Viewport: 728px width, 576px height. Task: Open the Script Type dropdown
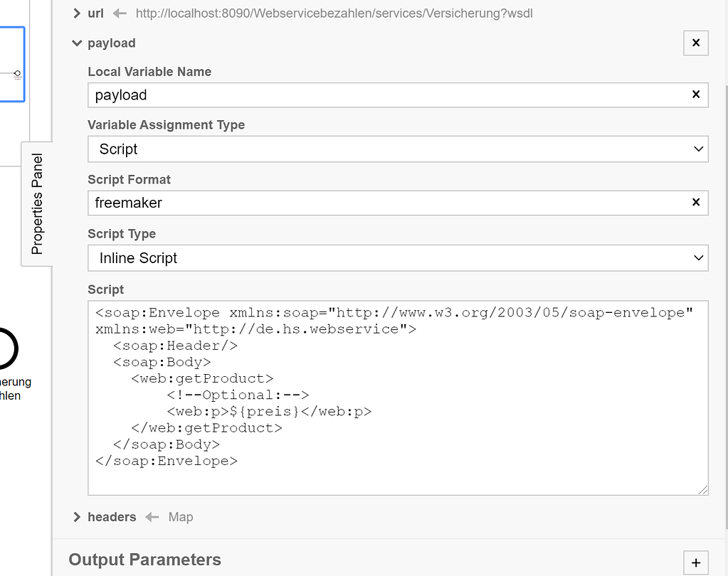pos(398,257)
